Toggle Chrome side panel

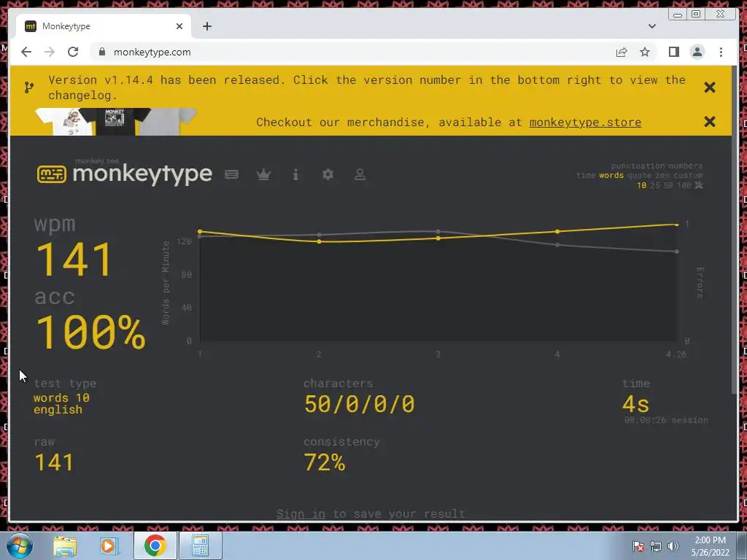[673, 52]
